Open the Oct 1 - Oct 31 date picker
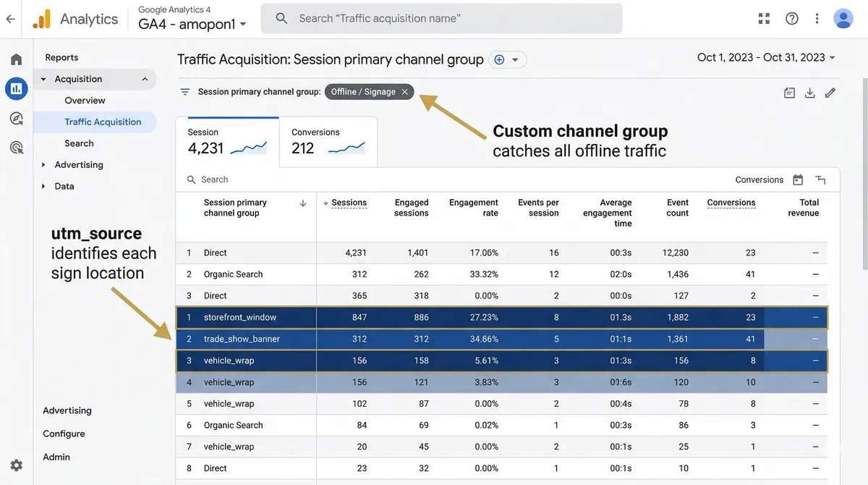 coord(765,56)
